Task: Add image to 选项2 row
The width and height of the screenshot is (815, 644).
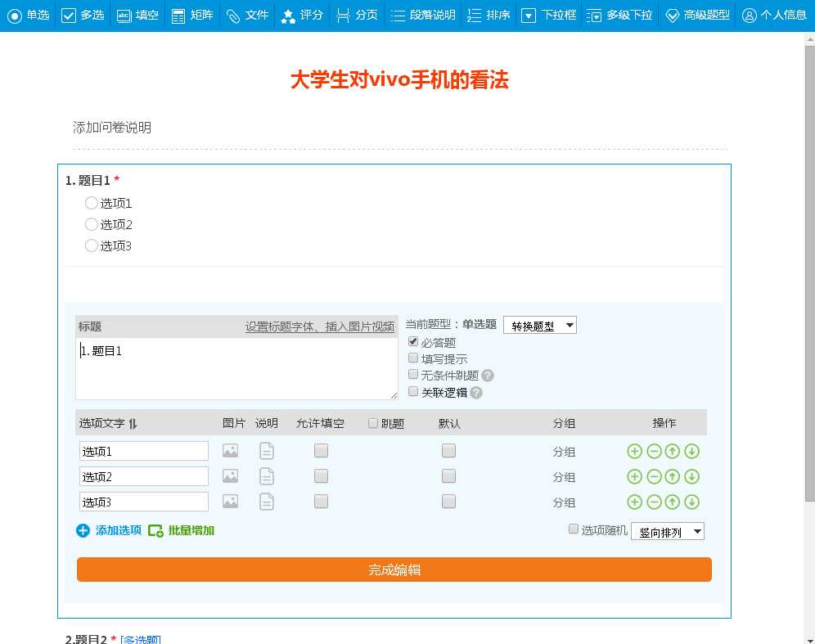Action: [x=230, y=476]
